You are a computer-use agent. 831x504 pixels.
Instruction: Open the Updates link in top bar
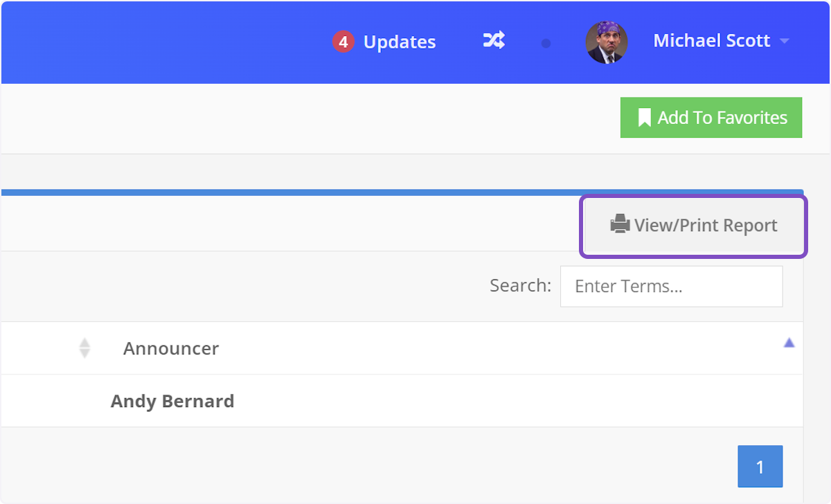pos(399,42)
